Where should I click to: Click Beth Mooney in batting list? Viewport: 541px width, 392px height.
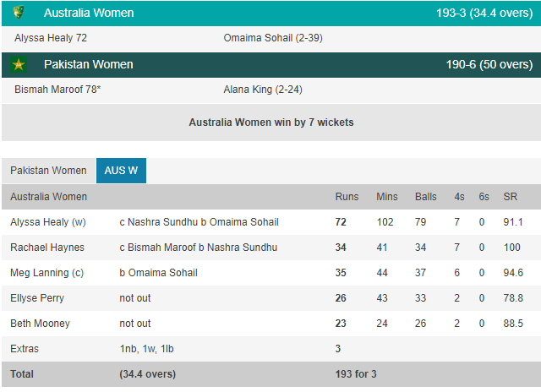tap(37, 324)
